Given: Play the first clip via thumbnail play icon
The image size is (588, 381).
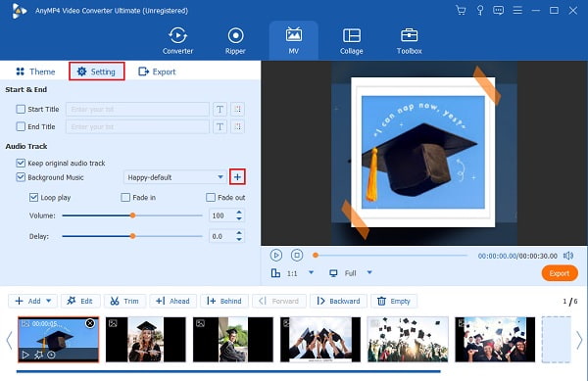Looking at the screenshot, I should [25, 355].
